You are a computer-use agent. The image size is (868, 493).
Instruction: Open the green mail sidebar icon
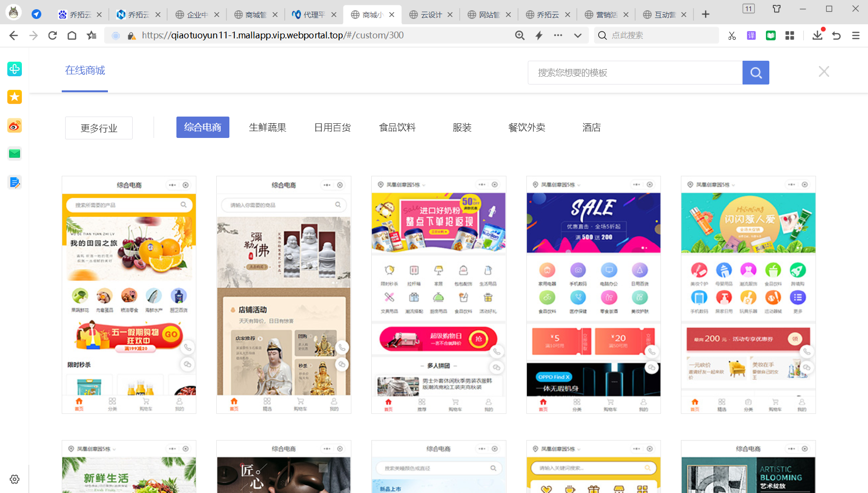15,154
